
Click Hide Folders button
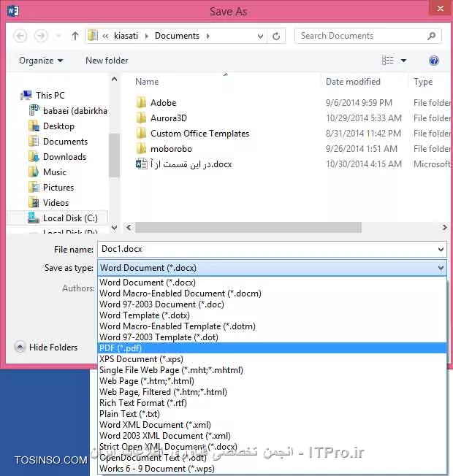pos(46,347)
